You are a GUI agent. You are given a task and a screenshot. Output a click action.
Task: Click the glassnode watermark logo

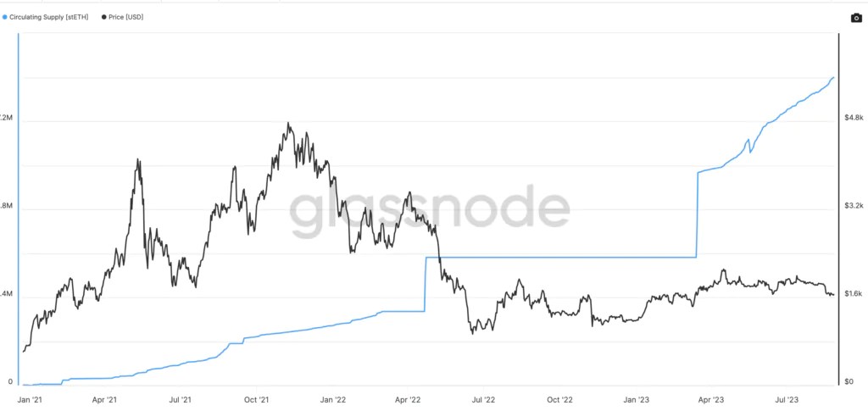pyautogui.click(x=430, y=211)
